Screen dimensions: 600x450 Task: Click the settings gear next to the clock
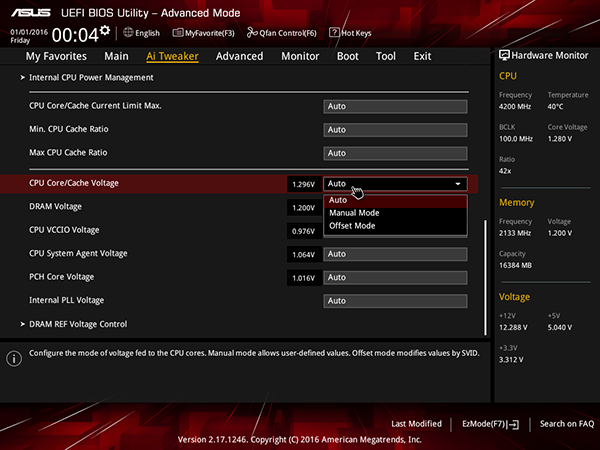[x=105, y=30]
